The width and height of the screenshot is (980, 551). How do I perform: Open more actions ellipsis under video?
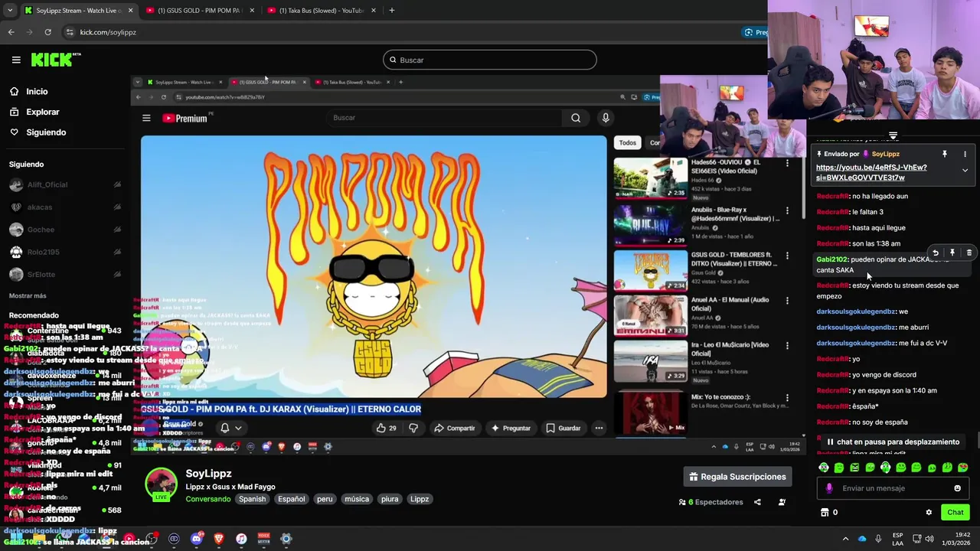pos(599,428)
